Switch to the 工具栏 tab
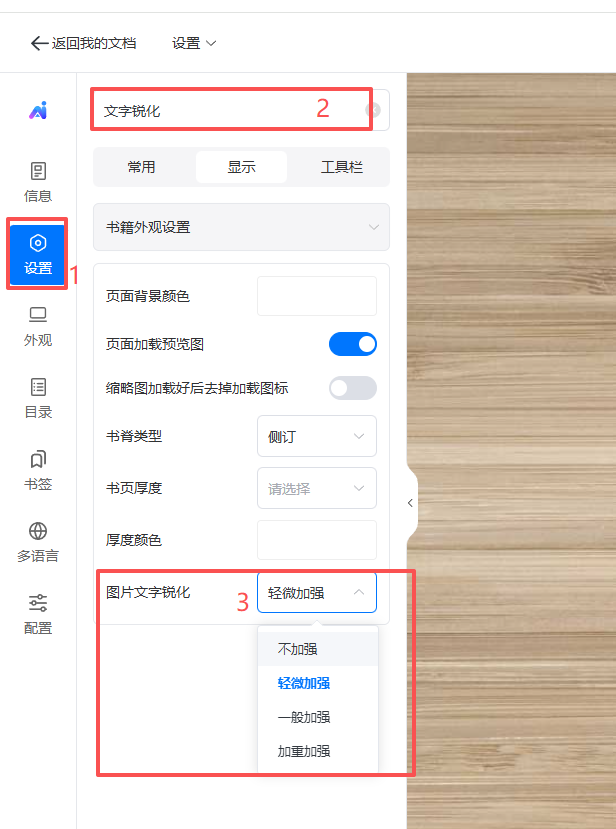616x829 pixels. (x=341, y=167)
